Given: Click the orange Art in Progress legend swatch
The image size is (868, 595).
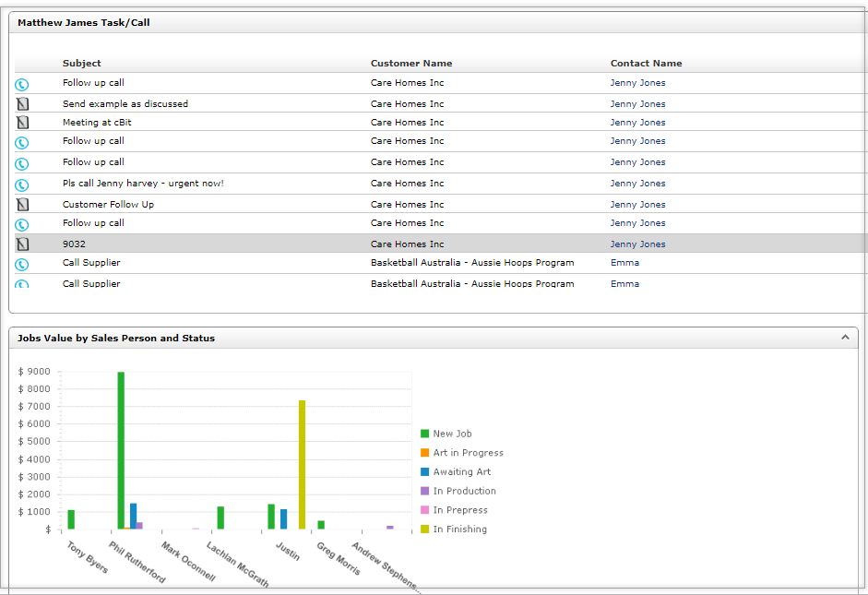Looking at the screenshot, I should 424,452.
